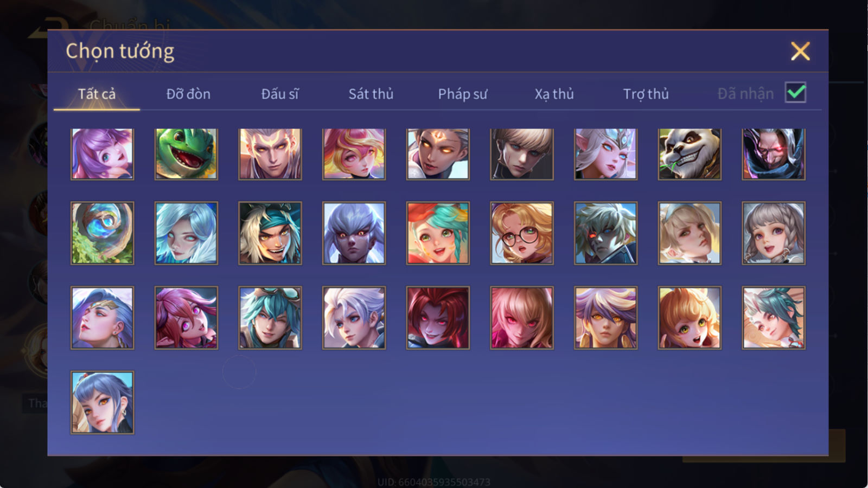
Task: Select the red-haired demon hero portrait
Action: pos(438,318)
